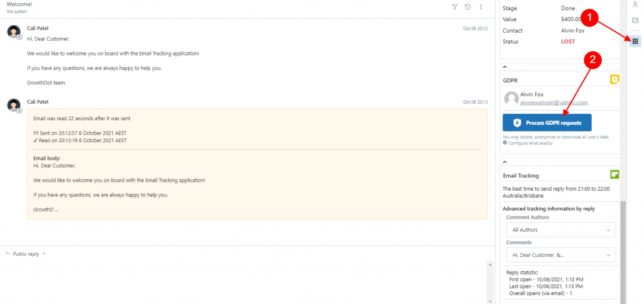This screenshot has width=644, height=304.
Task: Collapse the GDPR app section chevron
Action: (x=505, y=67)
